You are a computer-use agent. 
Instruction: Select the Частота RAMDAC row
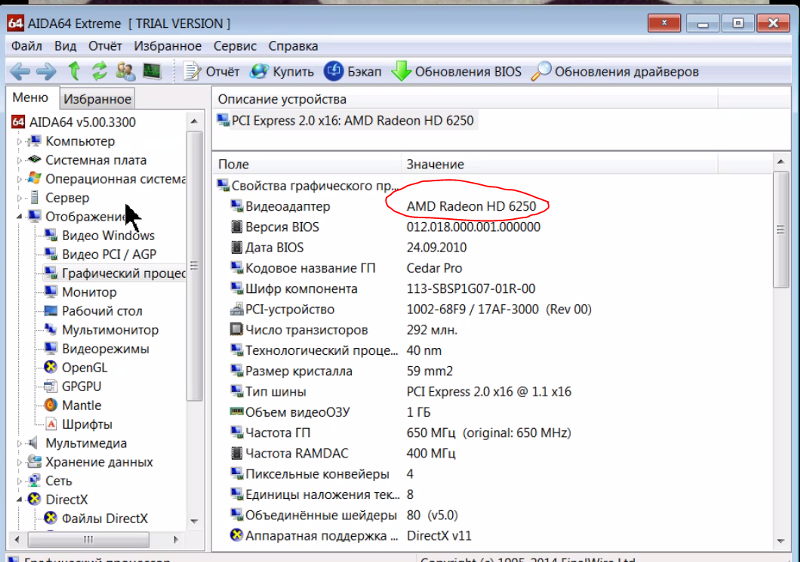[492, 453]
